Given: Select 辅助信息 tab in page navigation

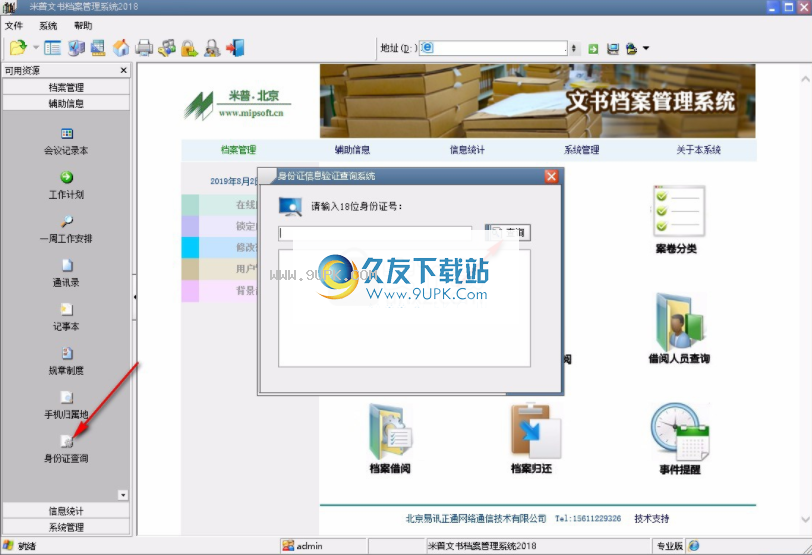Looking at the screenshot, I should 352,150.
